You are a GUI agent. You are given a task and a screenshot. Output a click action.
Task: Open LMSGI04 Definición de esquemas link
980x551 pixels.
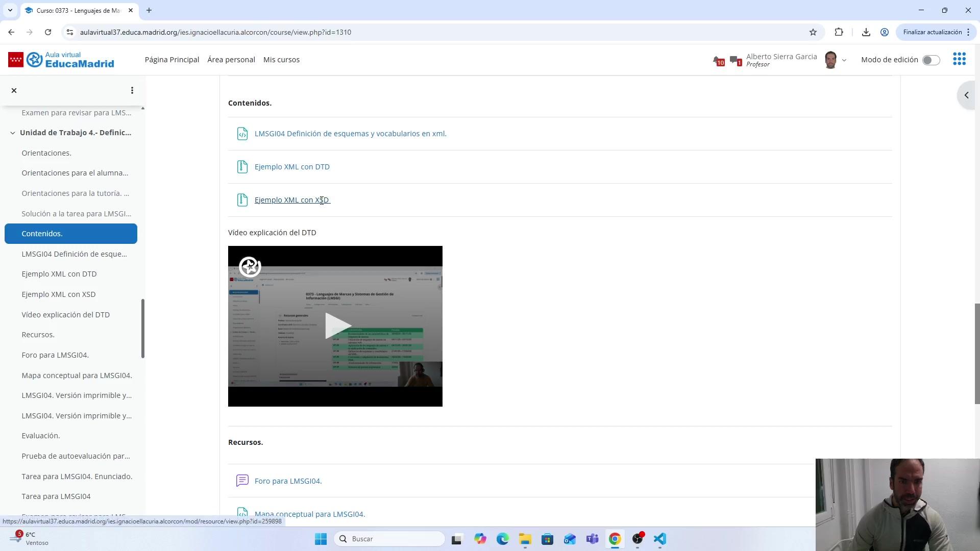coord(350,134)
